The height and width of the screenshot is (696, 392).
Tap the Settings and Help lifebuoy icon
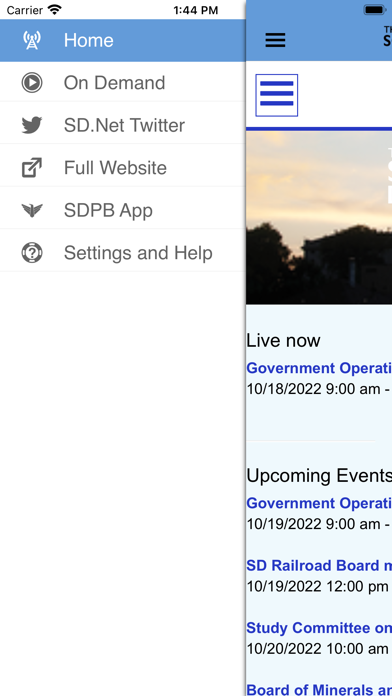click(x=32, y=253)
